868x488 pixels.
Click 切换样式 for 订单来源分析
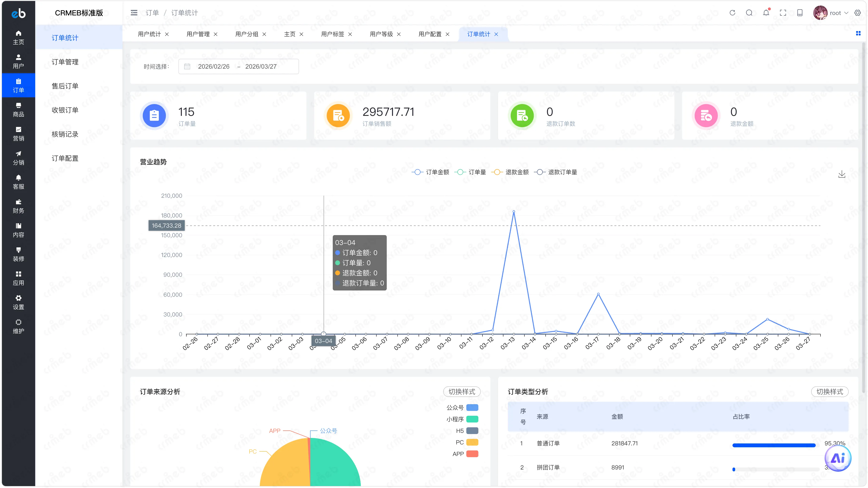462,391
